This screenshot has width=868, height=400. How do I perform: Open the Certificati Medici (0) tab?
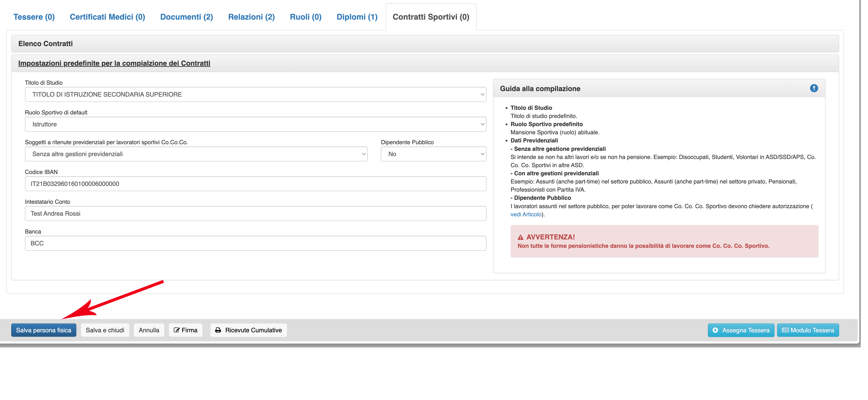point(107,17)
